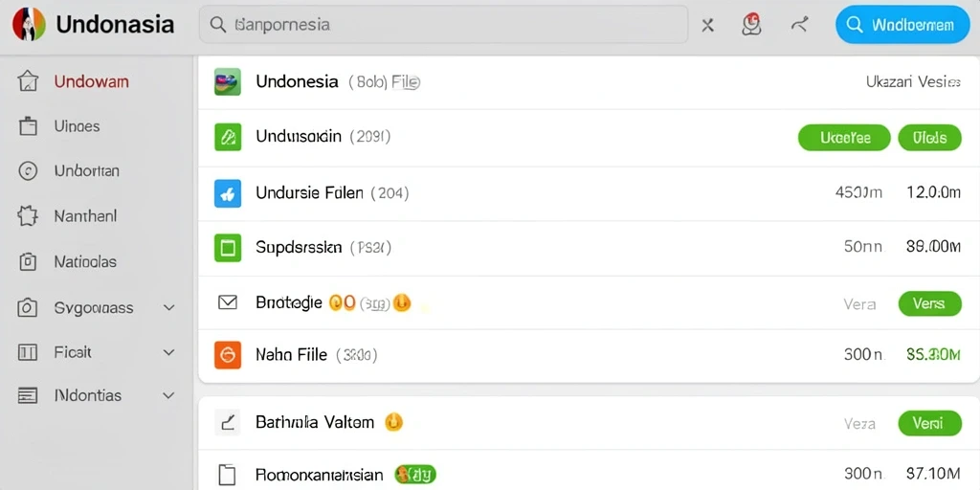Click green Vens button in Bnotegie row
This screenshot has width=980, height=490.
click(929, 303)
